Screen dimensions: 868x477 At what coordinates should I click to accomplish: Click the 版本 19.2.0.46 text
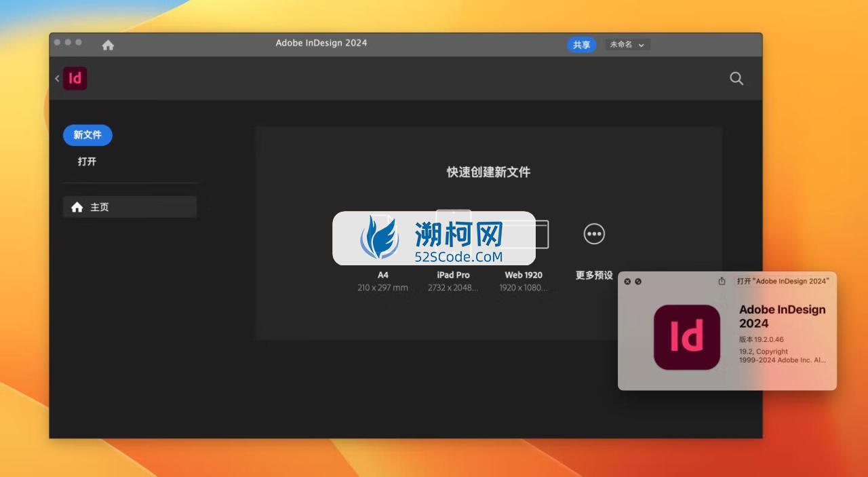[x=762, y=339]
